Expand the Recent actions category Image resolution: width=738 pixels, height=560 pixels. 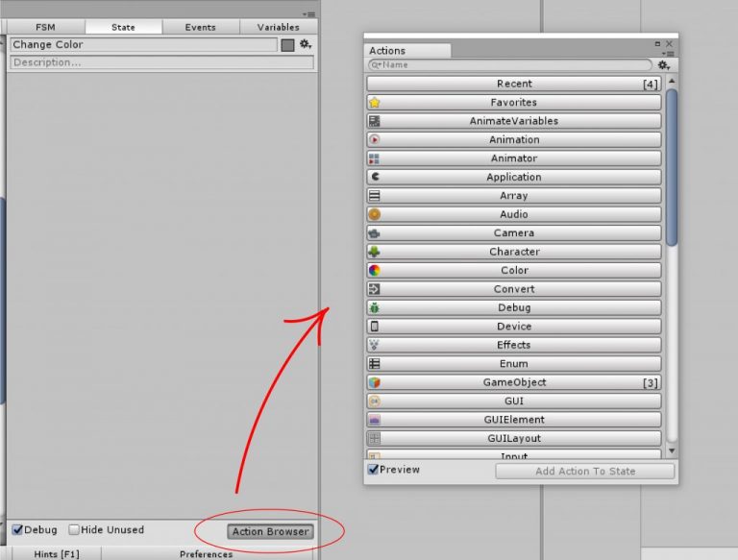click(x=514, y=85)
